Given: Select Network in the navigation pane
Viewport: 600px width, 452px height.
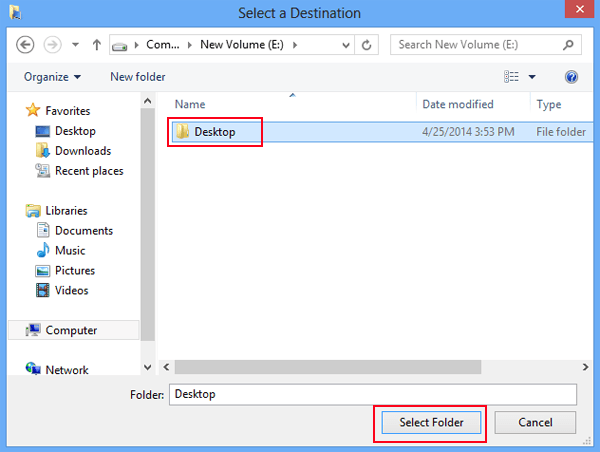Looking at the screenshot, I should (67, 370).
